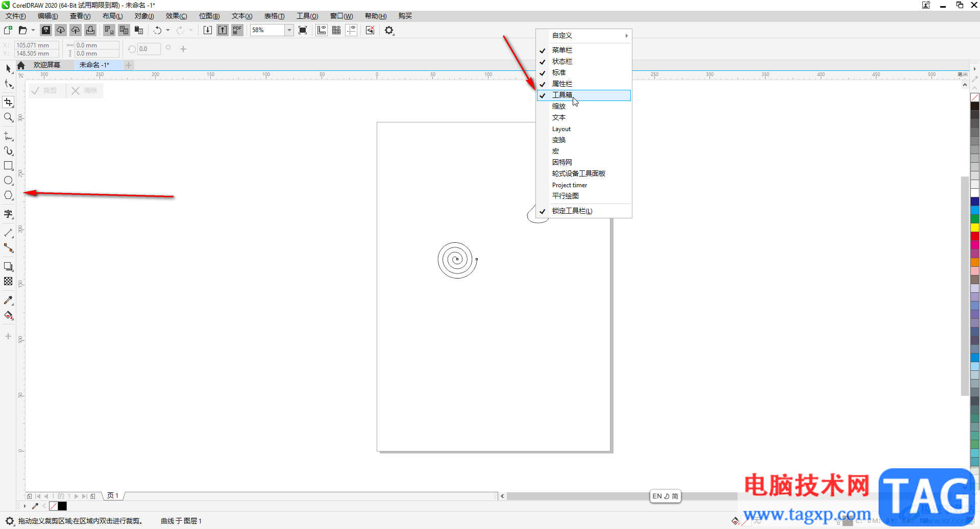Select the Shape edit tool in the toolbox
The height and width of the screenshot is (529, 980).
[x=8, y=84]
